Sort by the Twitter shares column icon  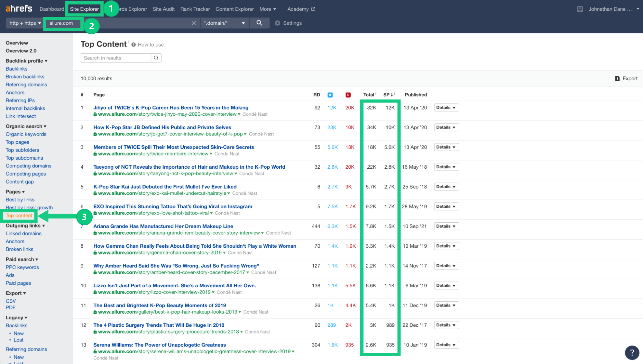tap(330, 95)
